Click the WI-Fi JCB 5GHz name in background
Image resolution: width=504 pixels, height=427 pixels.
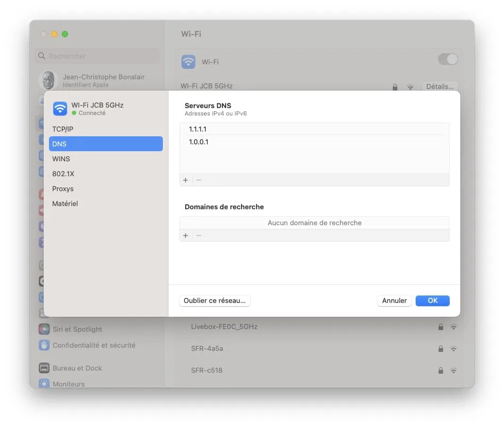coord(206,86)
